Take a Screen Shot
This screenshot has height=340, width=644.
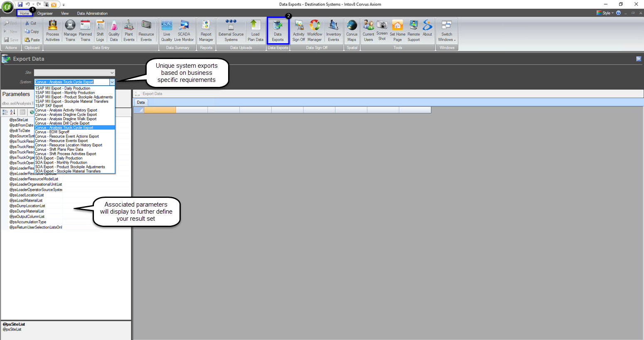[382, 30]
